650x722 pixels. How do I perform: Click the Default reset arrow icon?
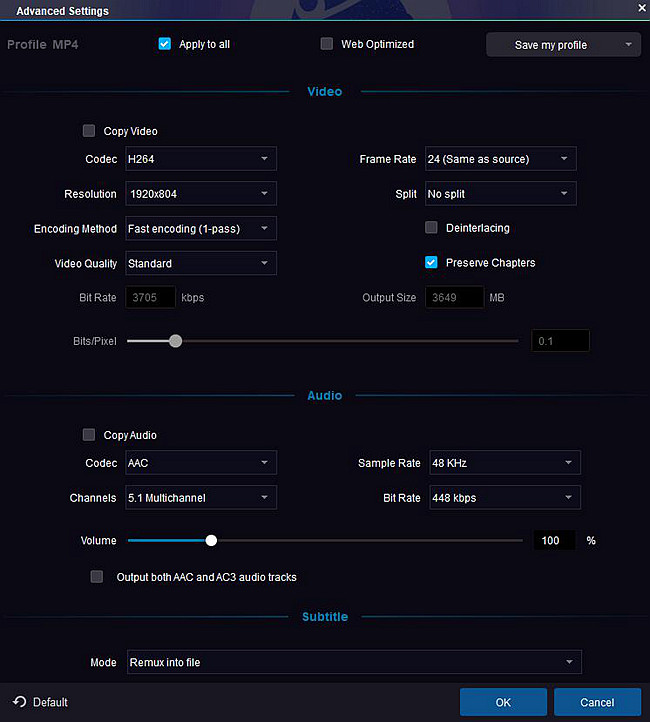click(20, 702)
